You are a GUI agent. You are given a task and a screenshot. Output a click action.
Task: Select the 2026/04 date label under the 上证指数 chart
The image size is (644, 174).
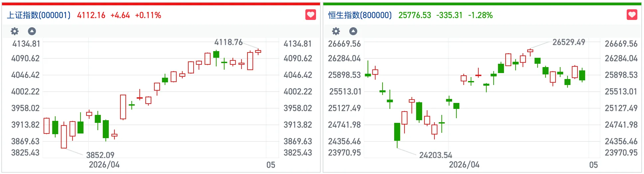[104, 165]
